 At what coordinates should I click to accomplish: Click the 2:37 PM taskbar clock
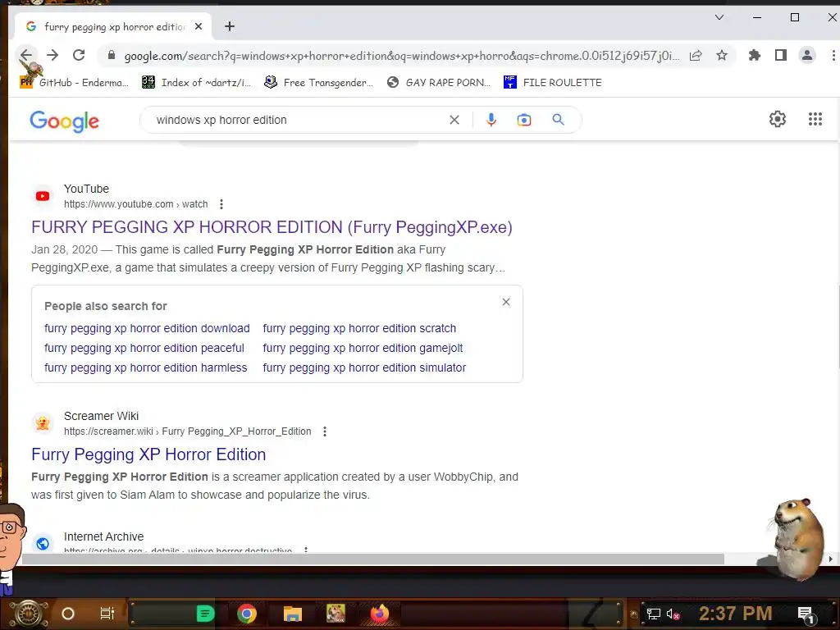click(x=736, y=614)
